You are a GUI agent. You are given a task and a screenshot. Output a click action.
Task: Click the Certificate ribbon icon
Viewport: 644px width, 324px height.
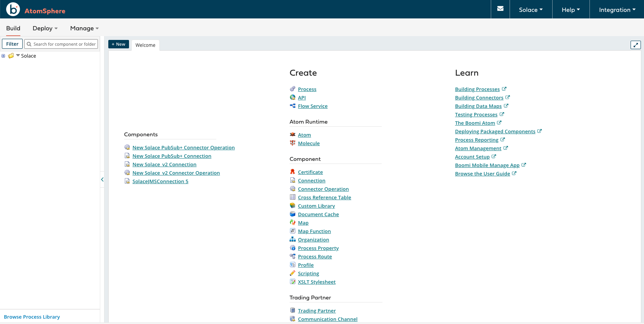293,172
